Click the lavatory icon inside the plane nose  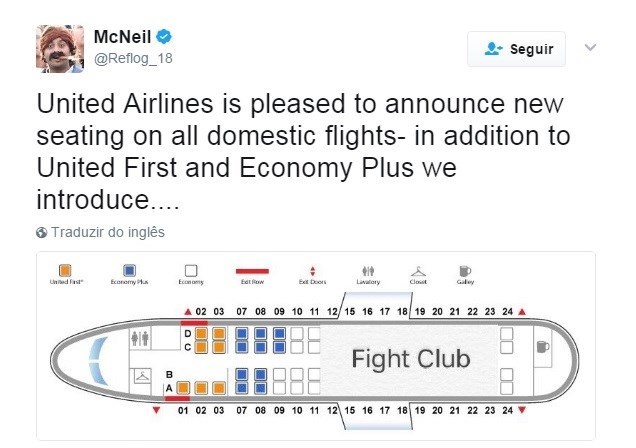point(140,338)
